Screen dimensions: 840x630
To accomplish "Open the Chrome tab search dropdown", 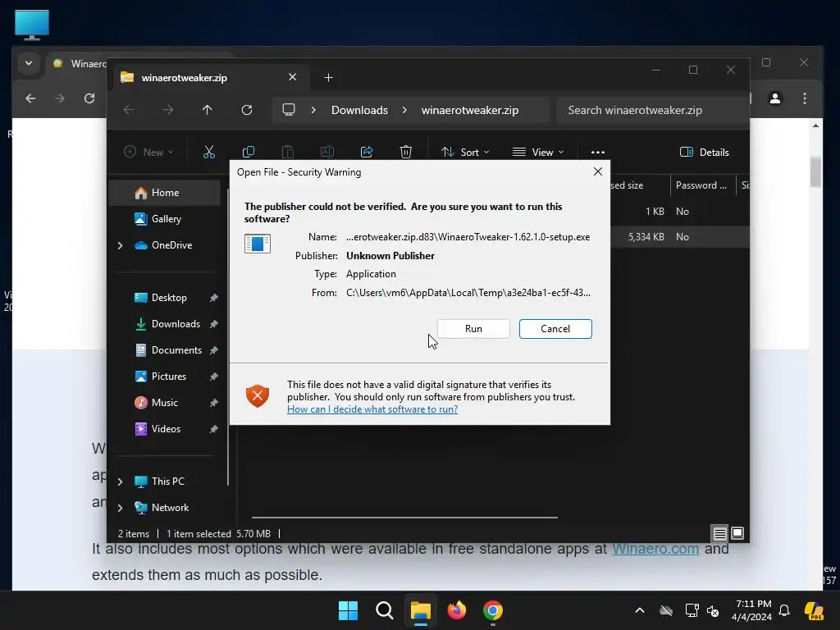I will [x=29, y=63].
